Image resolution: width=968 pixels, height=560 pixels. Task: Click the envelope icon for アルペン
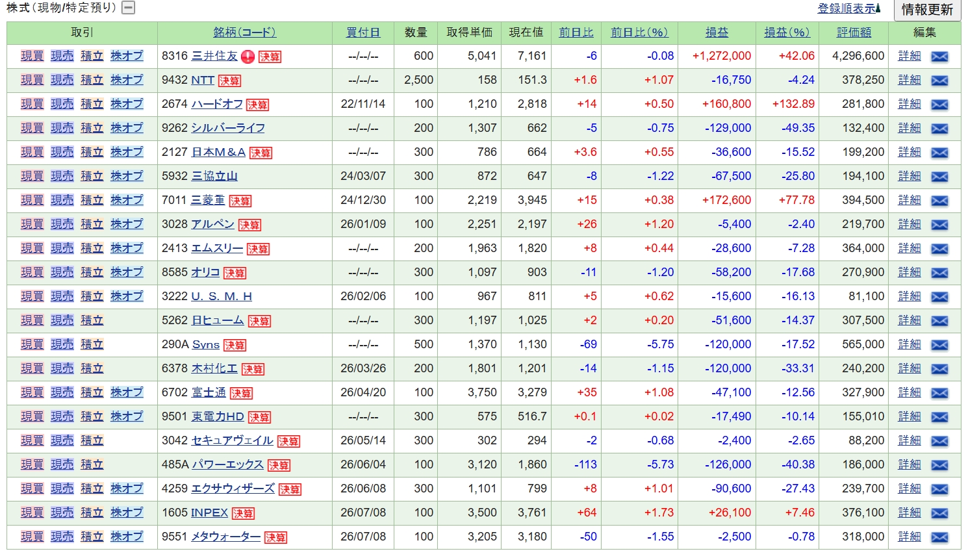[x=939, y=225]
